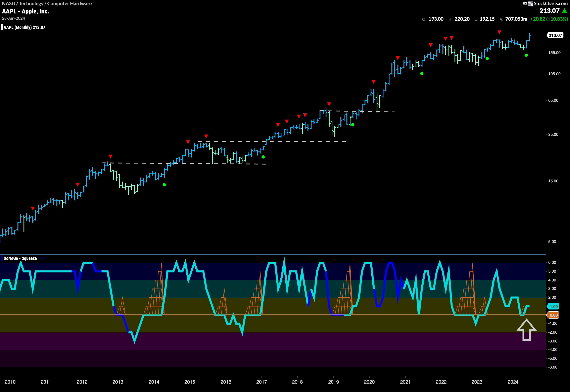
Task: Click the 213.07 price tag on the axis
Action: pos(555,35)
